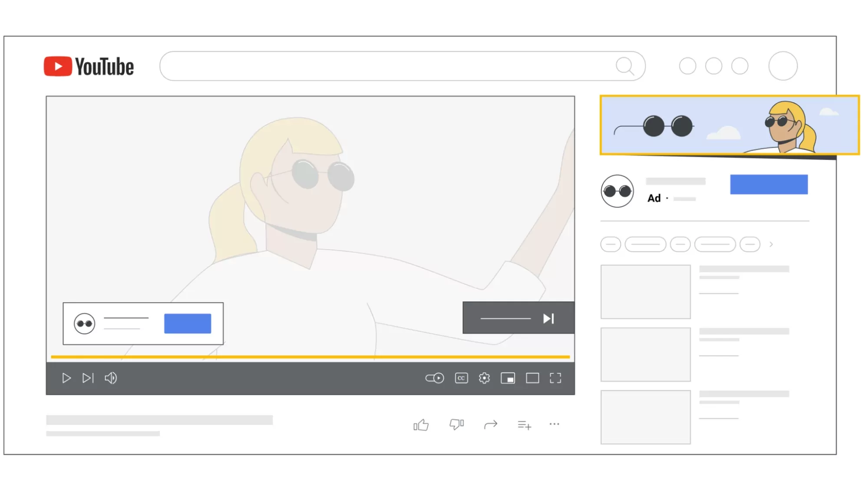Viewport: 868px width, 488px height.
Task: Enter fullscreen mode
Action: (555, 378)
